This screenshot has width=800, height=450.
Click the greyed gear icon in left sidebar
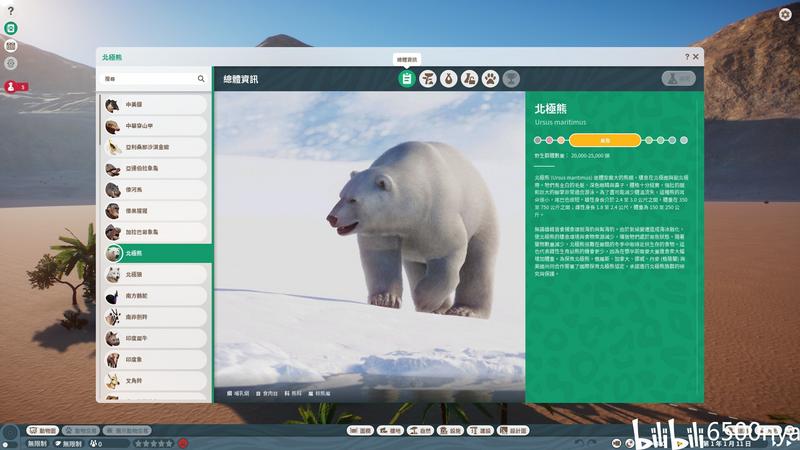pyautogui.click(x=11, y=64)
